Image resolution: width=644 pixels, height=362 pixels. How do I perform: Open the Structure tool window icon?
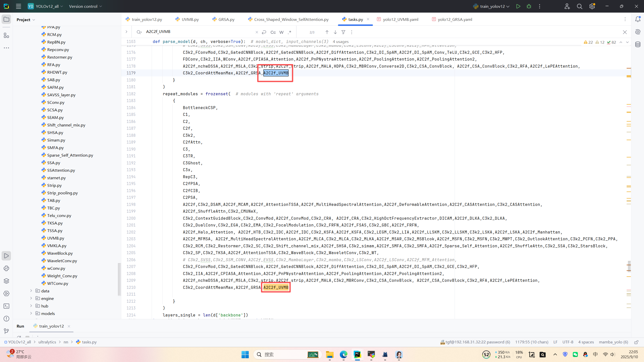(x=7, y=35)
